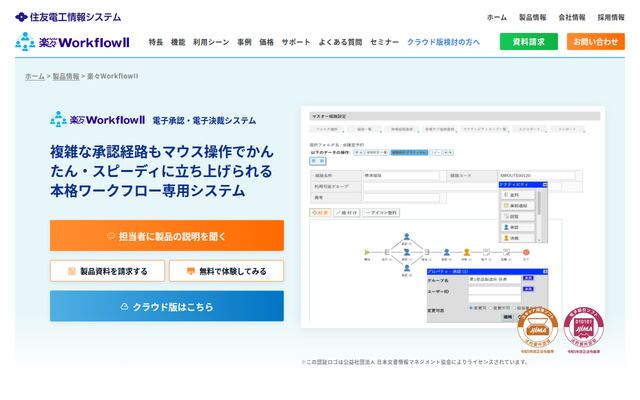Go to the 事例 navigation item
The image size is (640, 400).
click(244, 42)
